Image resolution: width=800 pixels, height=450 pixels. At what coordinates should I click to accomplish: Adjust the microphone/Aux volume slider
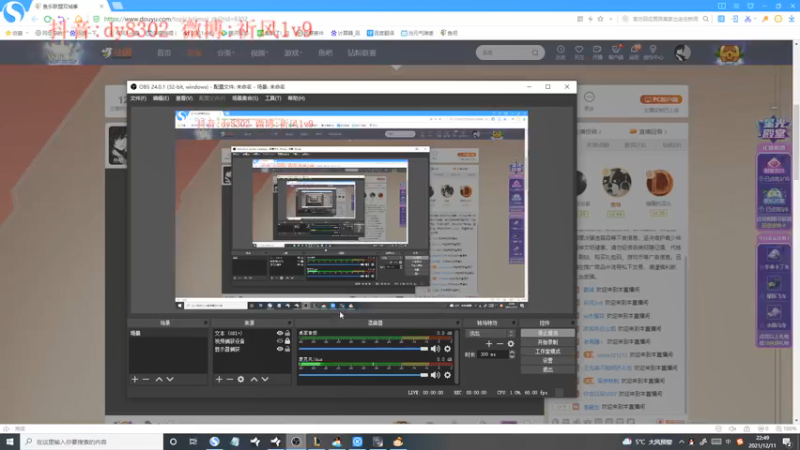(363, 375)
